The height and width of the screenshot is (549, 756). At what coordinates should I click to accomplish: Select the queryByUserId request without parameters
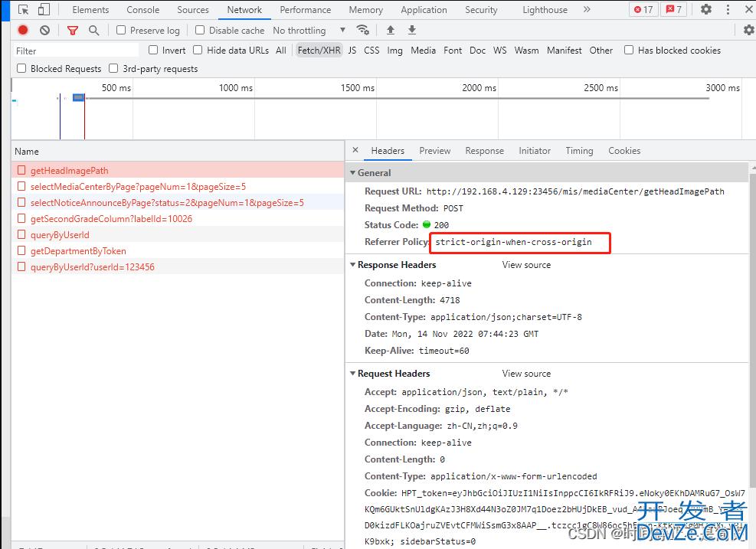pos(178,235)
